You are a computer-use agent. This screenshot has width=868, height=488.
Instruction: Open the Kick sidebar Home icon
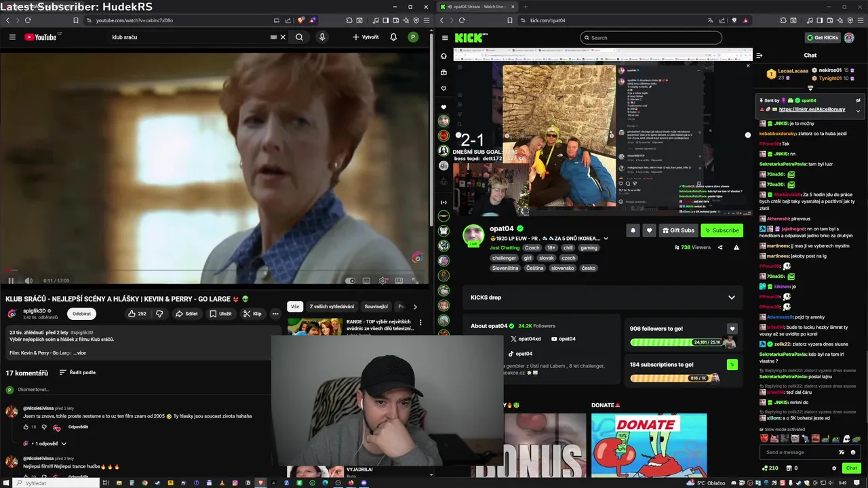point(443,56)
